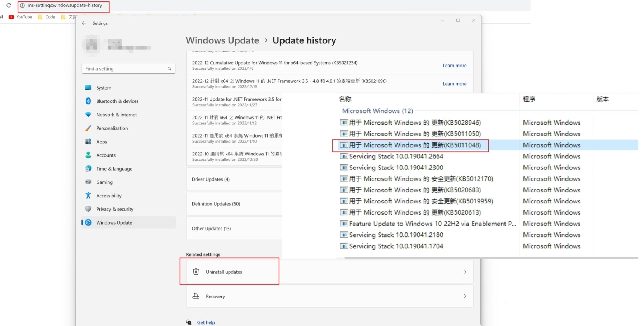Type in the Find a setting box
This screenshot has width=644, height=326.
[124, 69]
